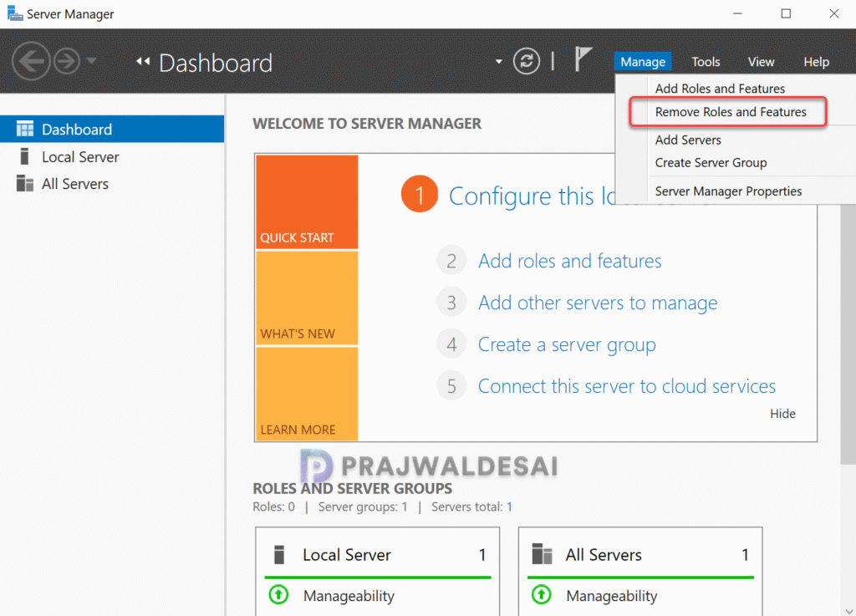Click the orange step 1 circle
856x616 pixels.
pyautogui.click(x=420, y=194)
